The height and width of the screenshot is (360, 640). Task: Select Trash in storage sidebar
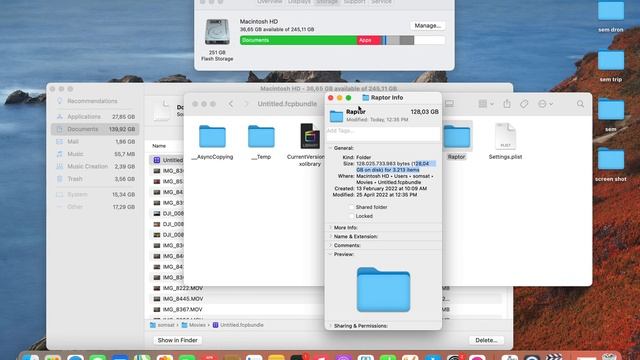pos(95,179)
